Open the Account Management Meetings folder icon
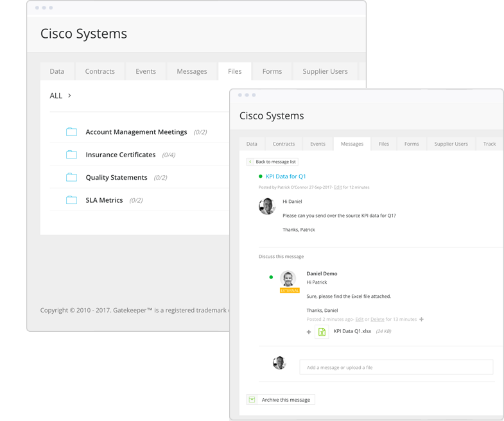This screenshot has height=421, width=504. [x=71, y=132]
